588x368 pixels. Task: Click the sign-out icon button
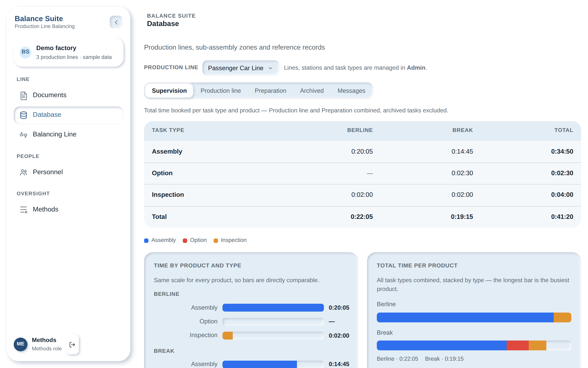[72, 344]
